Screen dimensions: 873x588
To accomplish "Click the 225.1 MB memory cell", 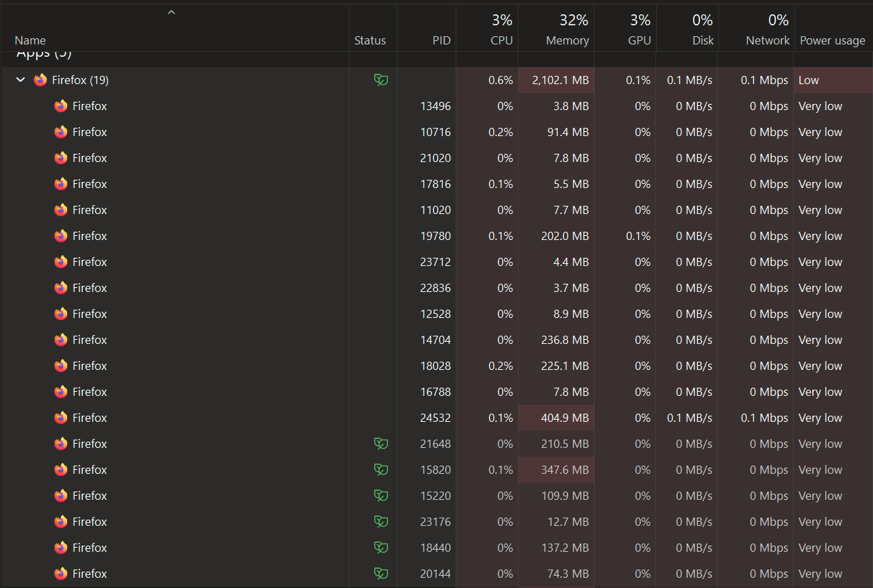I will [556, 366].
